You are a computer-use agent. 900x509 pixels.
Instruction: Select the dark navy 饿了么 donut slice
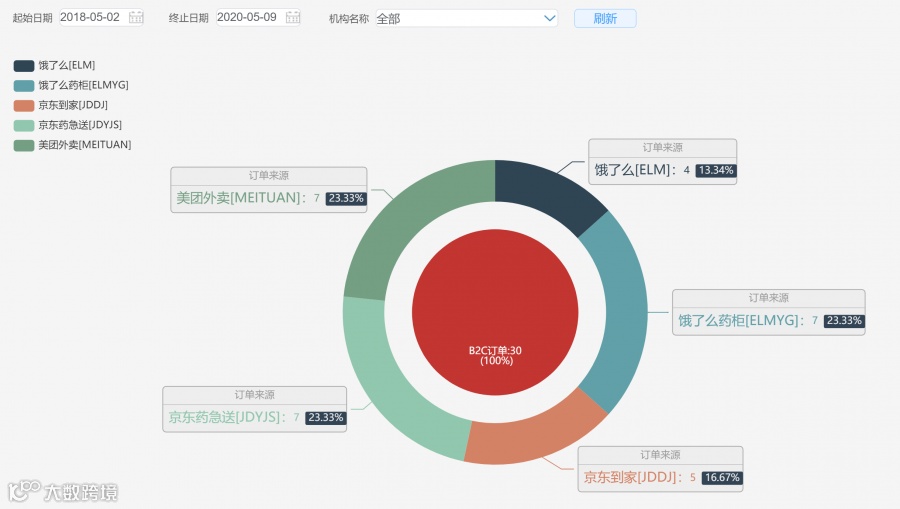[548, 191]
